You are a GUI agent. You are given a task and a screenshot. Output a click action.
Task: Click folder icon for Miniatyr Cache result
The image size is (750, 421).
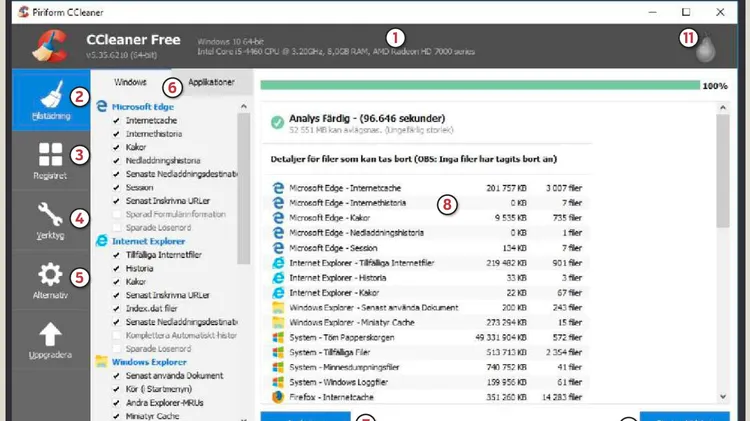[278, 322]
